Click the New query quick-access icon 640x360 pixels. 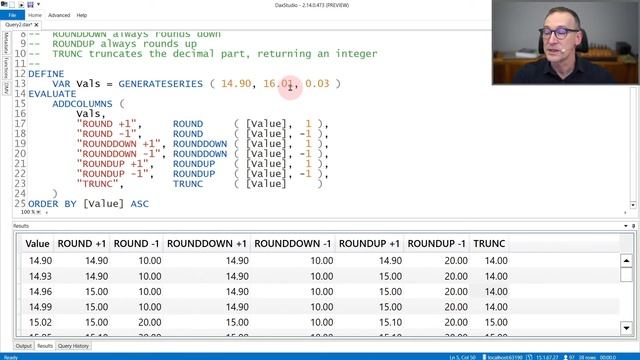click(x=12, y=5)
